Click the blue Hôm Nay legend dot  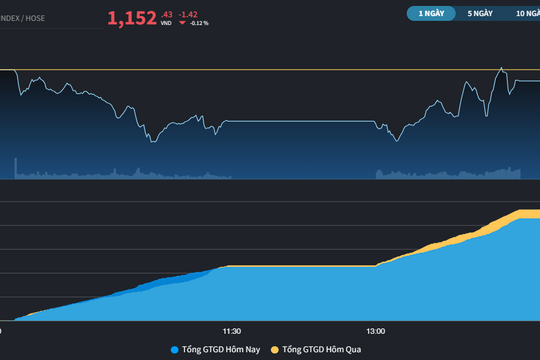point(175,350)
